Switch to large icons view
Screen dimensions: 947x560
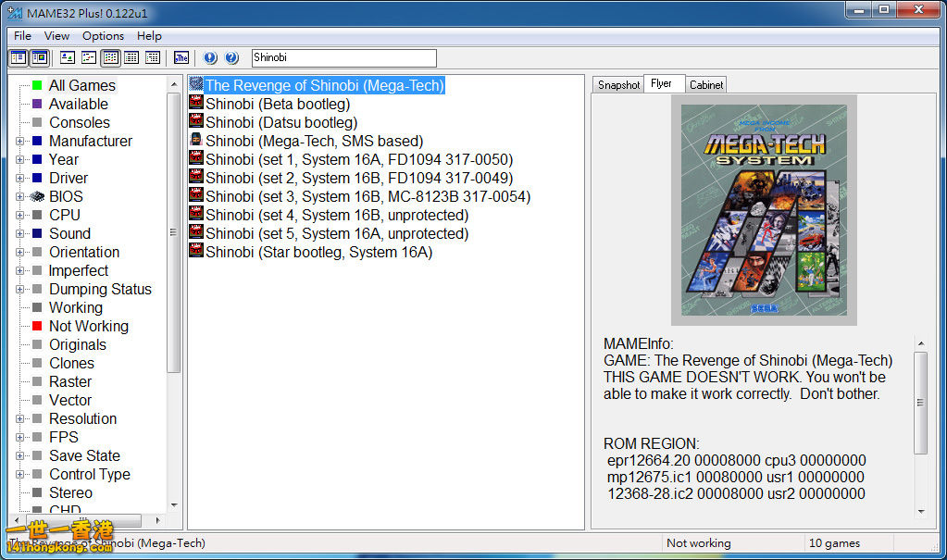click(x=68, y=57)
